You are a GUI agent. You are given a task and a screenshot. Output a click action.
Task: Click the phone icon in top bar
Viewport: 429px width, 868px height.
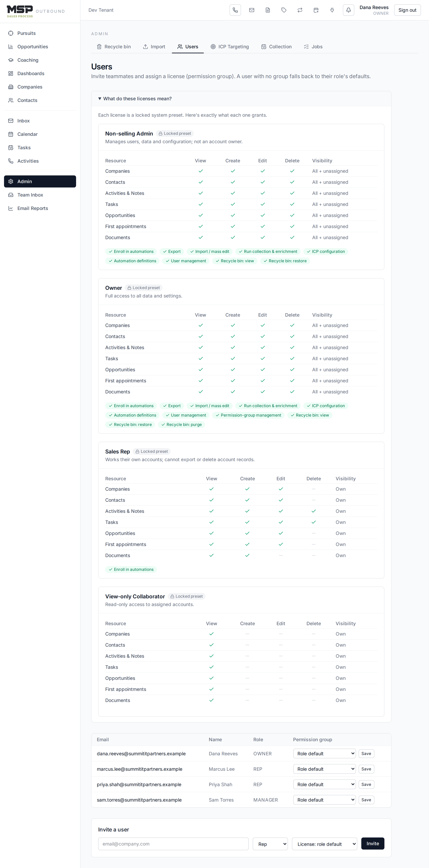235,10
